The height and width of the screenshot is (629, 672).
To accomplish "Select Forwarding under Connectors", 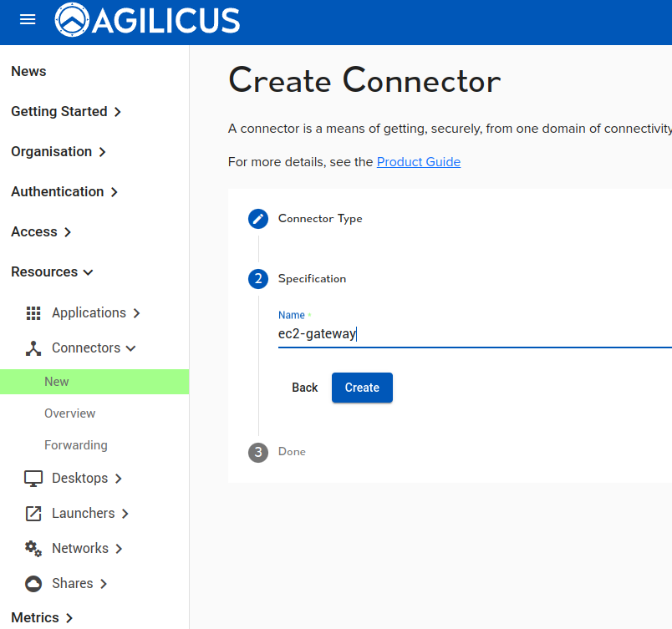I will click(76, 445).
